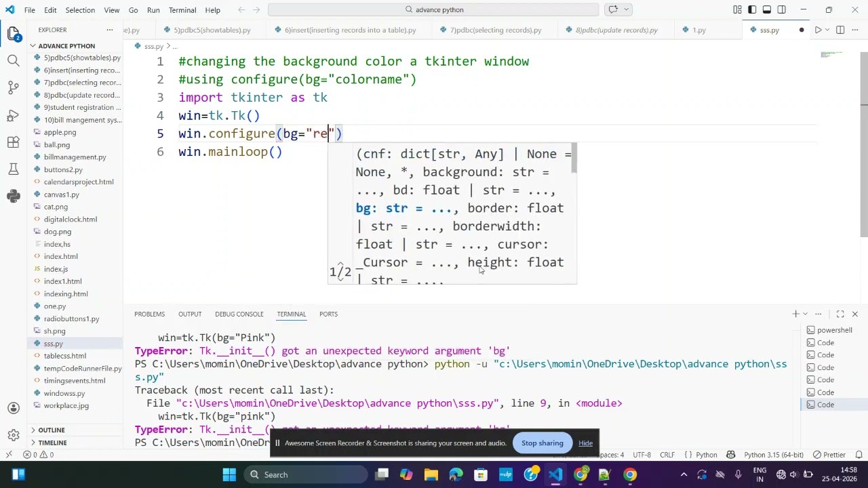Open the Extensions view
Image resolution: width=868 pixels, height=488 pixels.
[14, 142]
